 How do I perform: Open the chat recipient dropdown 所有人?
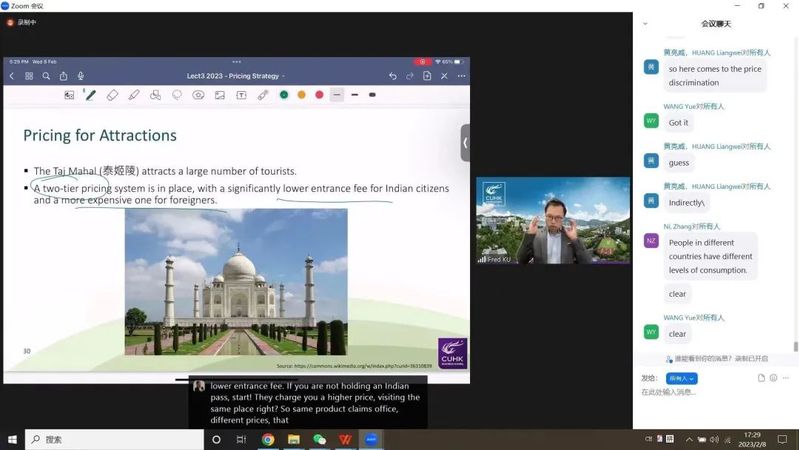click(x=681, y=378)
